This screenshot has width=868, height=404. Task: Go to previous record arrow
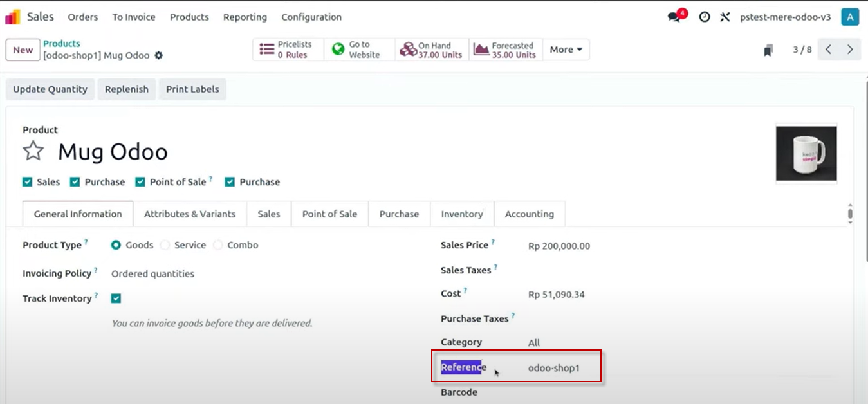pyautogui.click(x=829, y=50)
